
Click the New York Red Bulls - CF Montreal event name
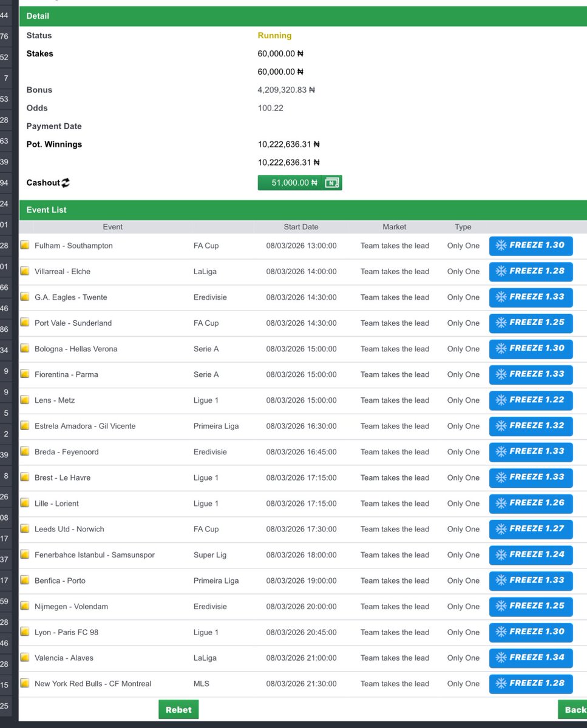(x=93, y=684)
